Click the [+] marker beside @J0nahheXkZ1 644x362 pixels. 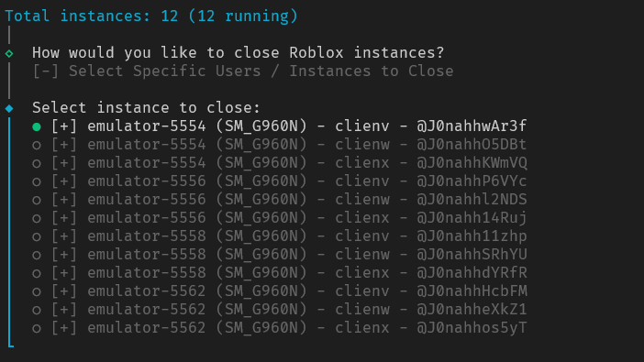(x=64, y=310)
